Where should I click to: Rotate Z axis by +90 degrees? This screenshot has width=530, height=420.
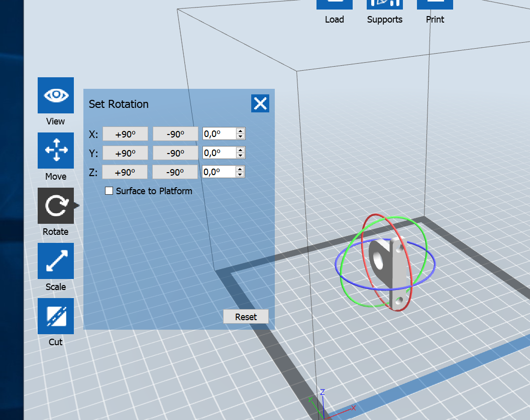coord(125,172)
